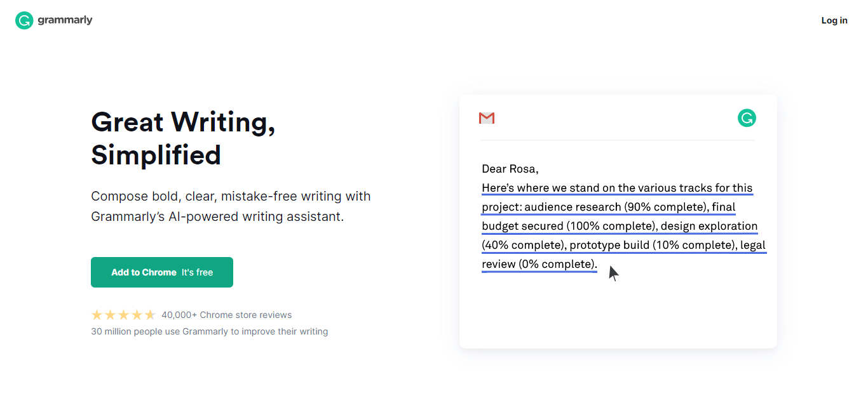The width and height of the screenshot is (868, 417).
Task: Click the '30 million people use Grammarly' text
Action: [x=209, y=331]
